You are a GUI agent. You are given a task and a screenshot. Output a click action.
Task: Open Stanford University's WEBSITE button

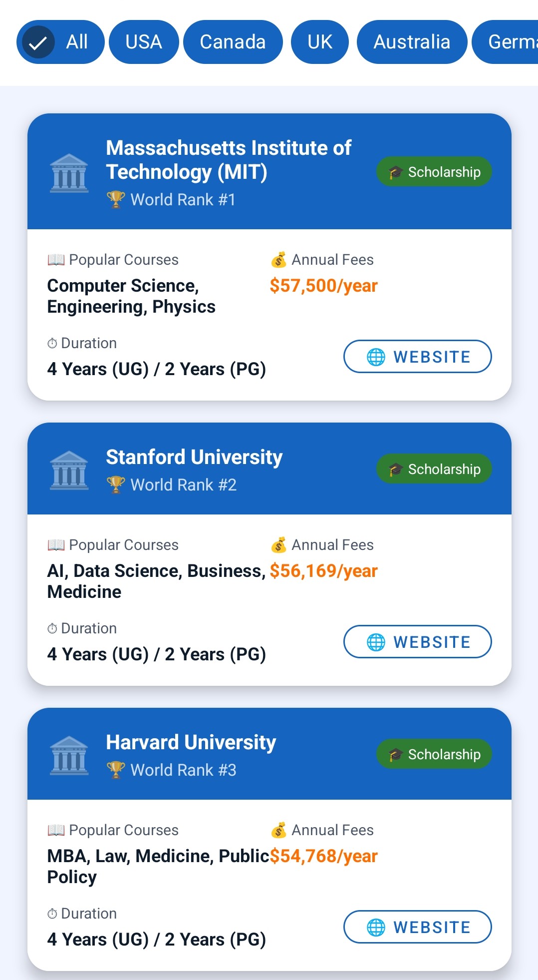point(418,642)
